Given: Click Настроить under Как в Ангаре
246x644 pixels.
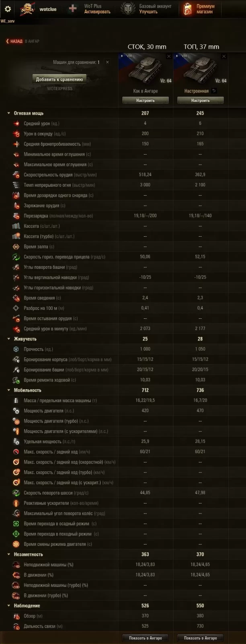Looking at the screenshot, I should pyautogui.click(x=145, y=100).
